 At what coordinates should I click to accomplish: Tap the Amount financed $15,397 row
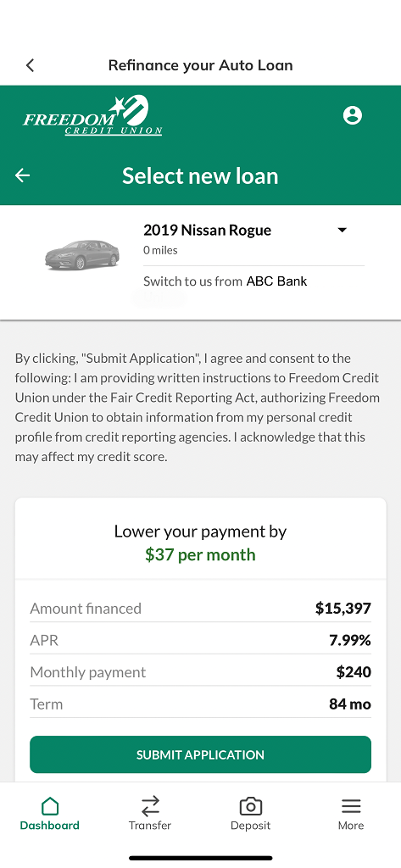point(200,609)
